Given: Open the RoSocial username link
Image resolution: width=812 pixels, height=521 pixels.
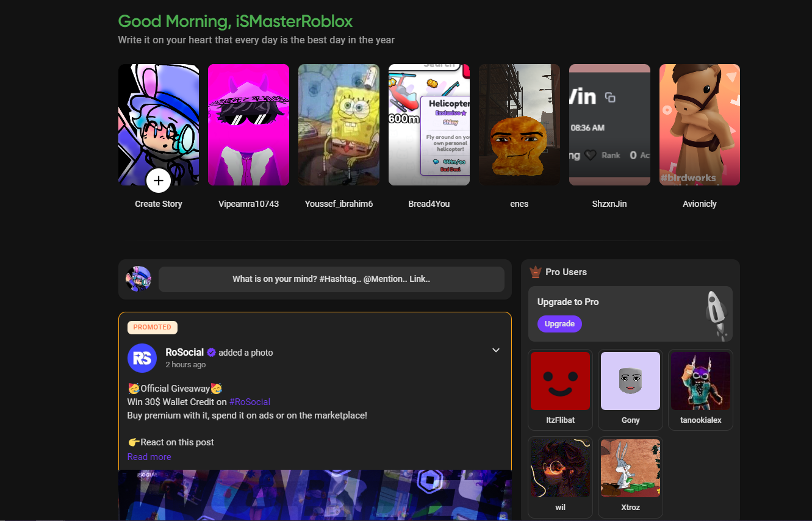Looking at the screenshot, I should tap(184, 353).
